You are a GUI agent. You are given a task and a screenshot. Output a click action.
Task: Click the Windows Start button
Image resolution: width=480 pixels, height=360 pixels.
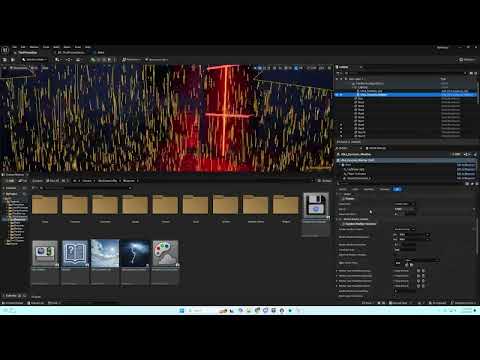tap(182, 311)
